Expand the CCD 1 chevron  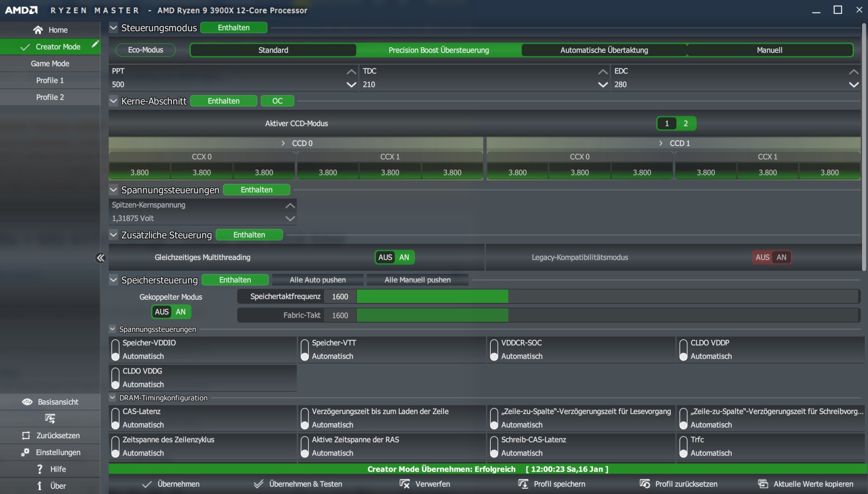661,143
